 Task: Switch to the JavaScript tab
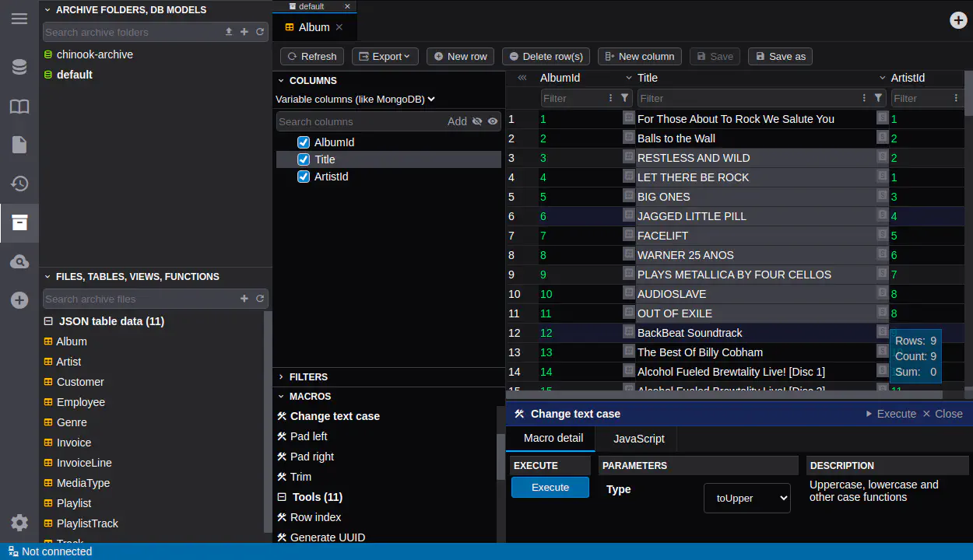638,439
